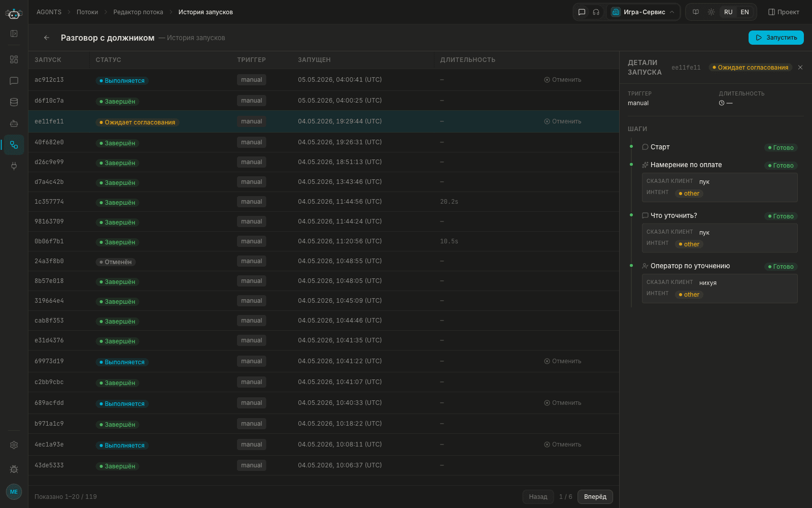The width and height of the screenshot is (812, 508).
Task: Click the robot logo icon
Action: pos(14,14)
